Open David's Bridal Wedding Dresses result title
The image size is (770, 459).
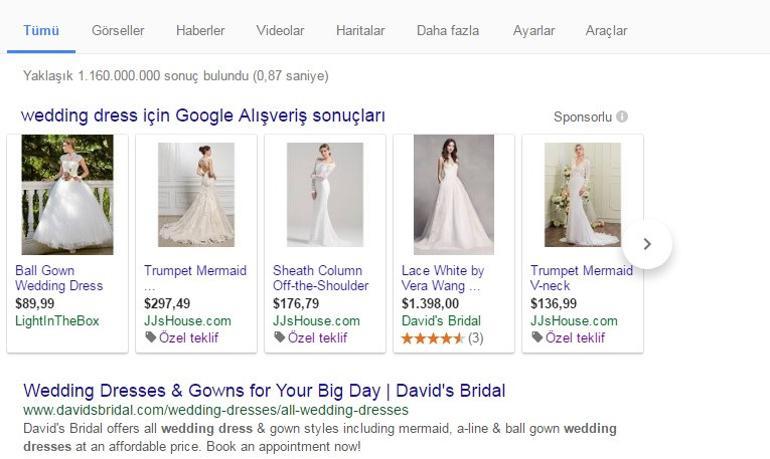264,390
